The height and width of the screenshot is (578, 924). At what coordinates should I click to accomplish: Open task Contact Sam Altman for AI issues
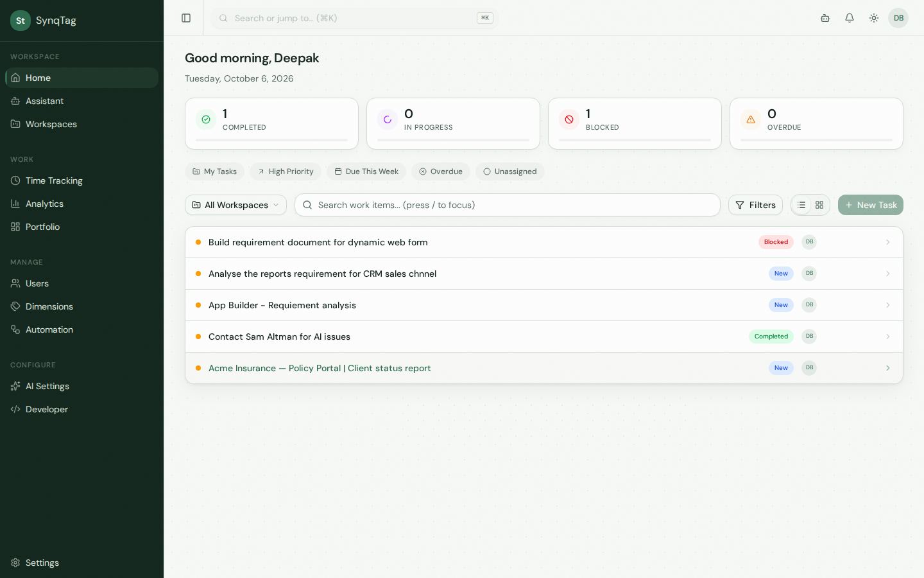544,337
